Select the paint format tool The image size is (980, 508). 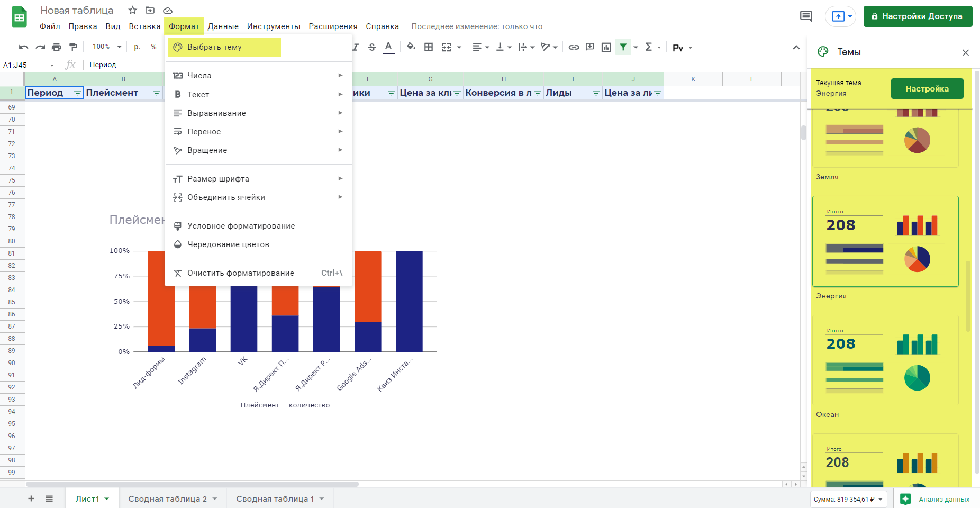pos(73,47)
